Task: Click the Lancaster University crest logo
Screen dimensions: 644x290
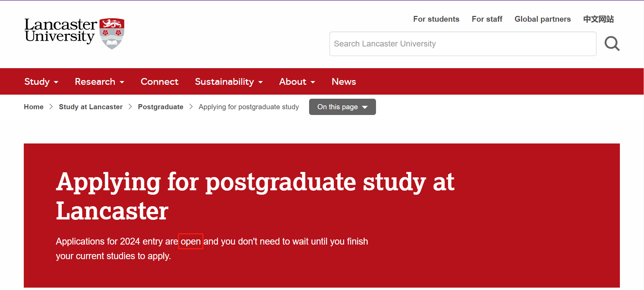Action: tap(112, 34)
